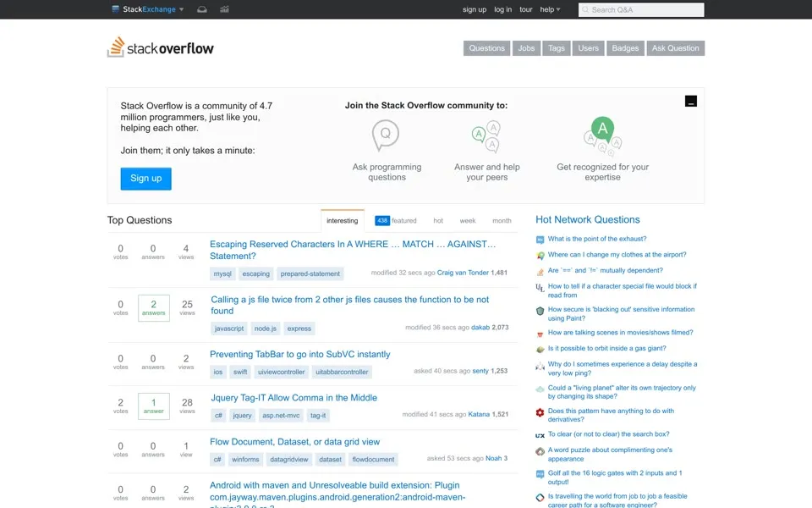Click Code Golf icon beside logic gates question
Viewport: 812px width, 508px height.
pos(540,474)
